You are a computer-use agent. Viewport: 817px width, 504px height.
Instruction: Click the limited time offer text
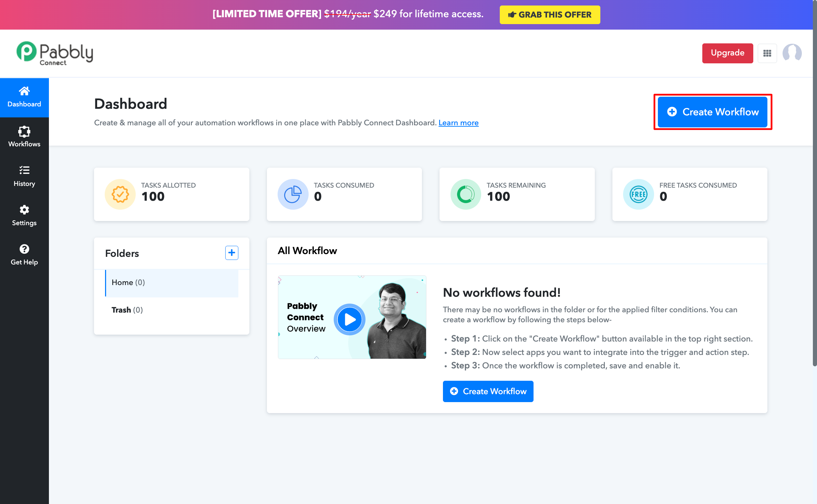(x=348, y=14)
